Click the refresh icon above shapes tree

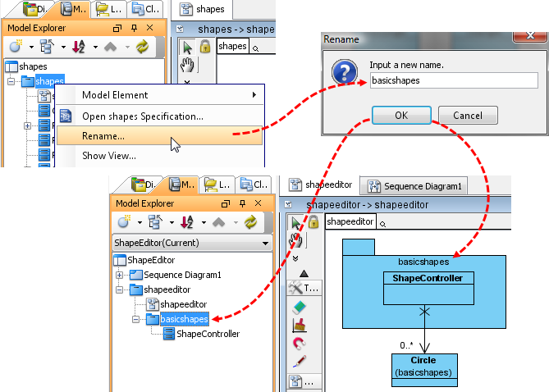pyautogui.click(x=143, y=46)
